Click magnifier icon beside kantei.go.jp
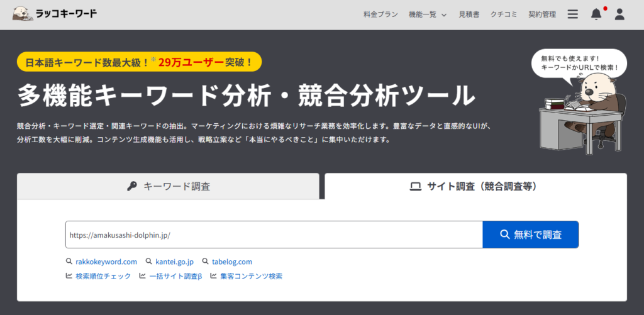 pyautogui.click(x=149, y=262)
